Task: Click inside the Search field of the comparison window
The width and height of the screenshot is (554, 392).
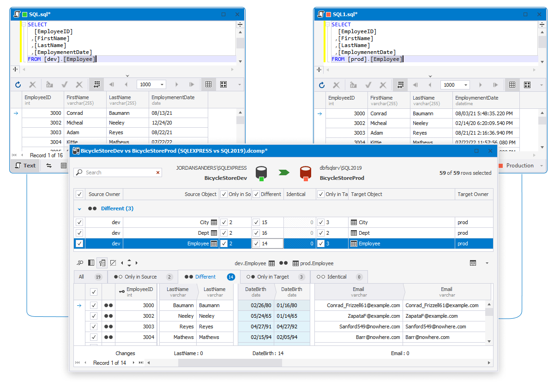Action: pos(115,172)
